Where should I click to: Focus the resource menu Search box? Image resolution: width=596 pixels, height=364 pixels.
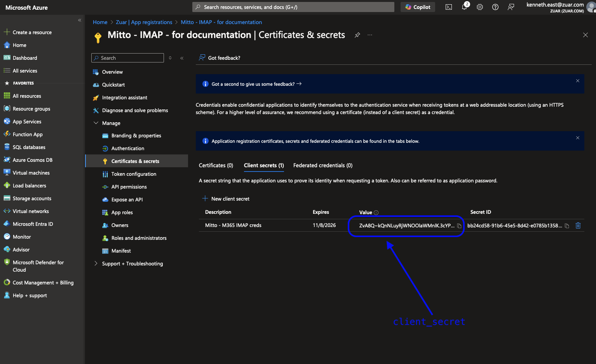point(128,58)
